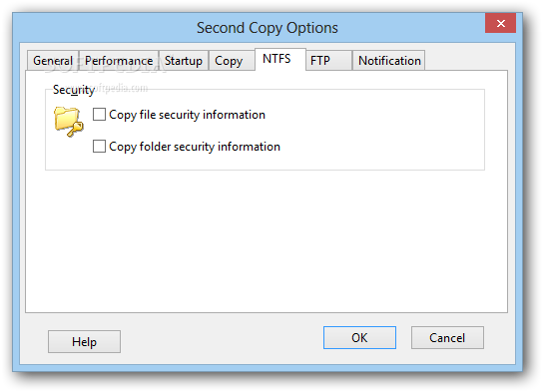Viewport: 543px width, 392px height.
Task: Click the folder with key security icon
Action: (69, 122)
